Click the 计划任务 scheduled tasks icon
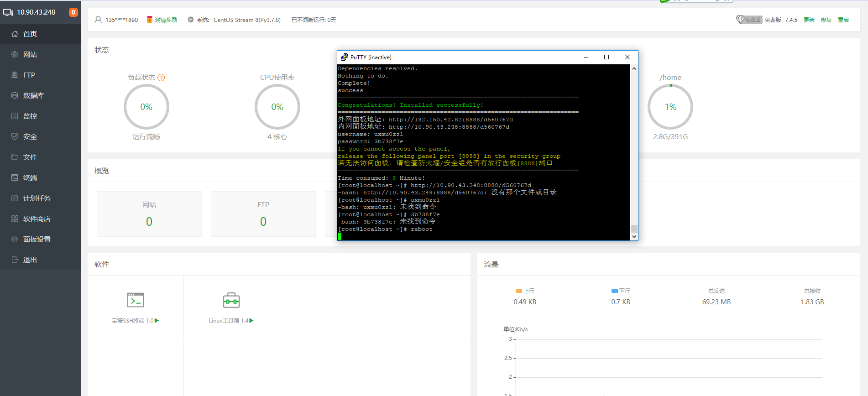 15,198
